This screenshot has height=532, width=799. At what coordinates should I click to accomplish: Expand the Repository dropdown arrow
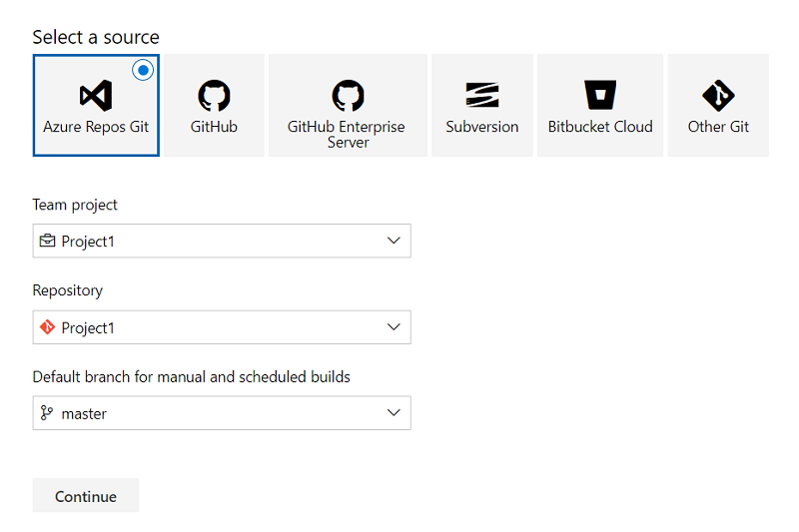tap(394, 327)
